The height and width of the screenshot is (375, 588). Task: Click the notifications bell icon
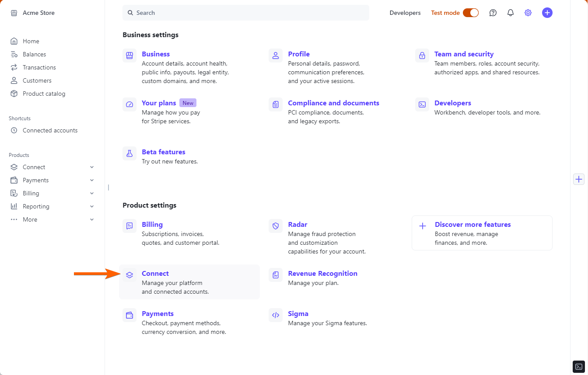coord(511,13)
